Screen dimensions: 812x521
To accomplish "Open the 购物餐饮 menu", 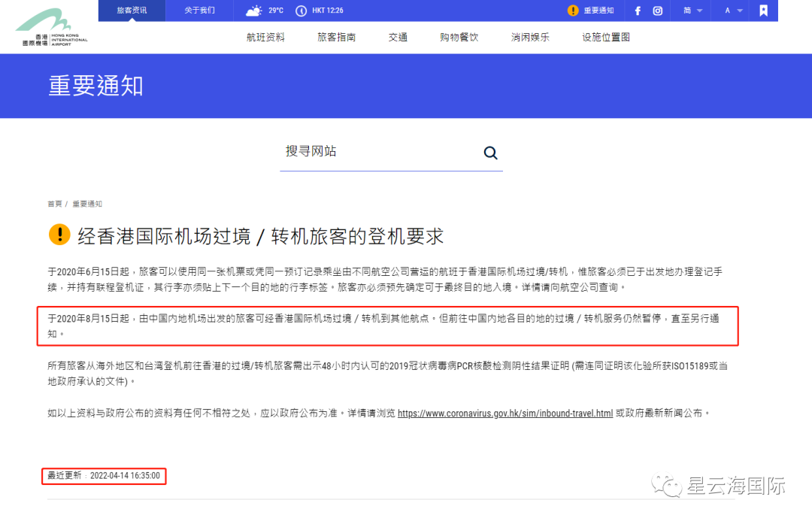I will (x=459, y=37).
